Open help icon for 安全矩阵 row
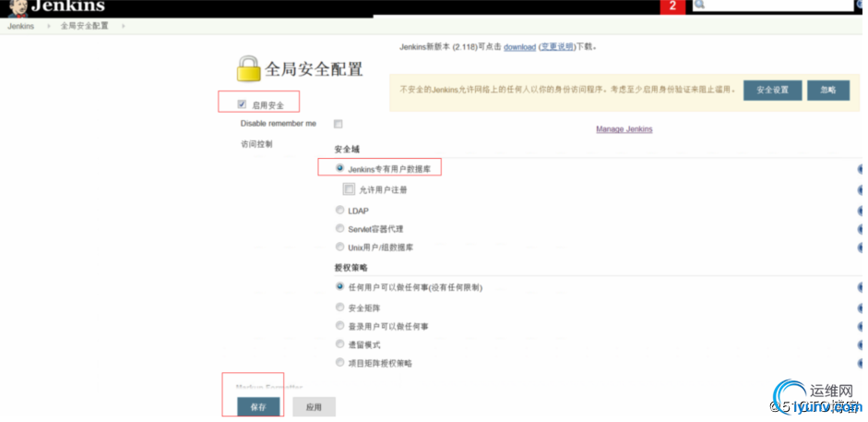Viewport: 868px width, 422px height. click(x=862, y=307)
